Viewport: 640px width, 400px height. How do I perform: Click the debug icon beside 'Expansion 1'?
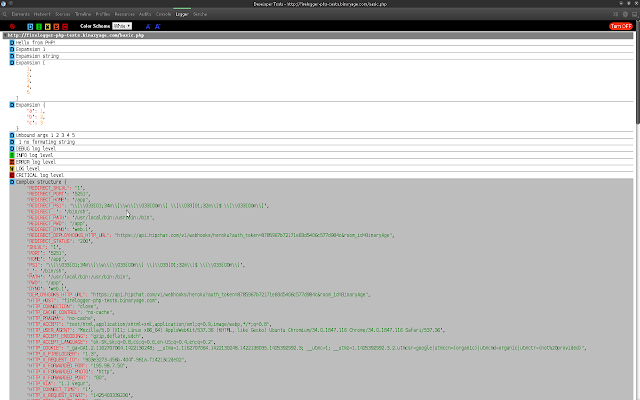tap(12, 49)
